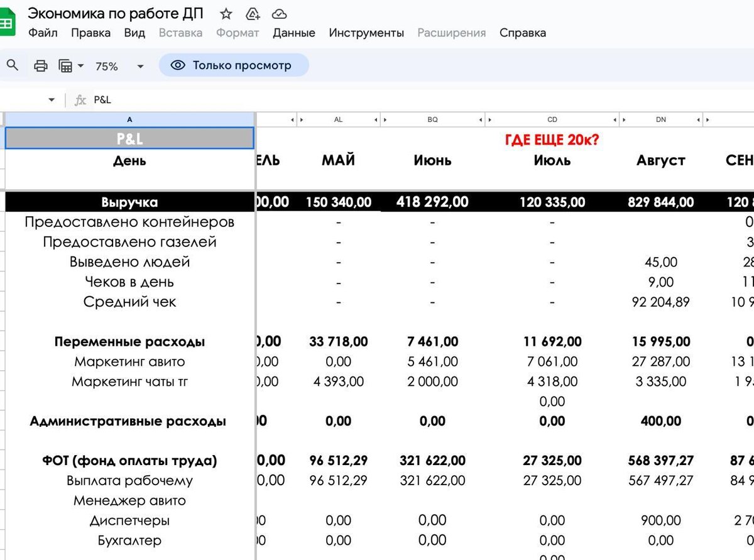Image resolution: width=754 pixels, height=560 pixels.
Task: Expand hidden columns arrow at CD header's left edge
Action: pyautogui.click(x=489, y=119)
